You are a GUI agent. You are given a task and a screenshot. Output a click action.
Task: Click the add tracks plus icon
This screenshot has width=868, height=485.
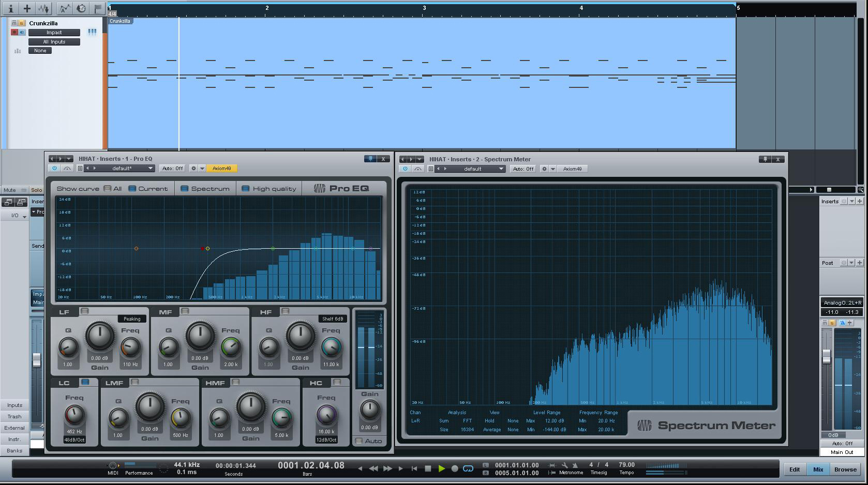point(27,8)
